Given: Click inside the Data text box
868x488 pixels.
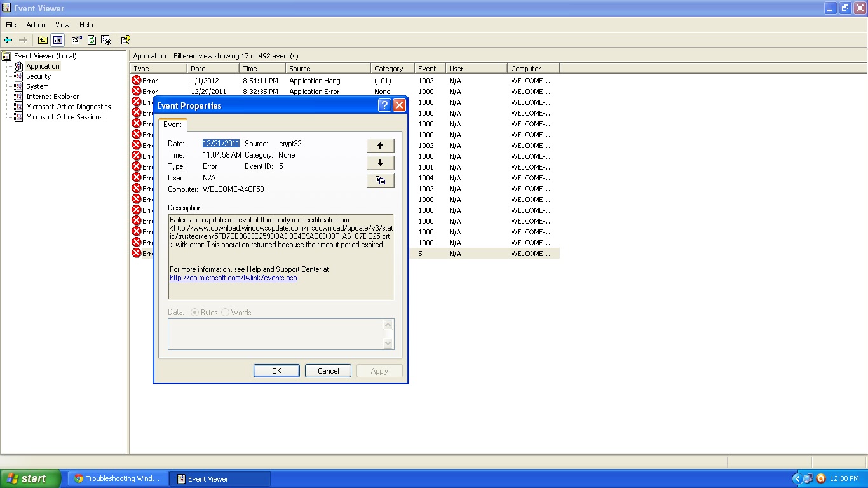Looking at the screenshot, I should (276, 334).
